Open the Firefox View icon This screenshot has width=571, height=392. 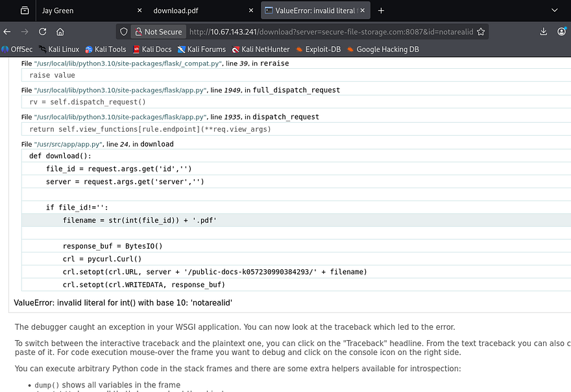tap(24, 10)
